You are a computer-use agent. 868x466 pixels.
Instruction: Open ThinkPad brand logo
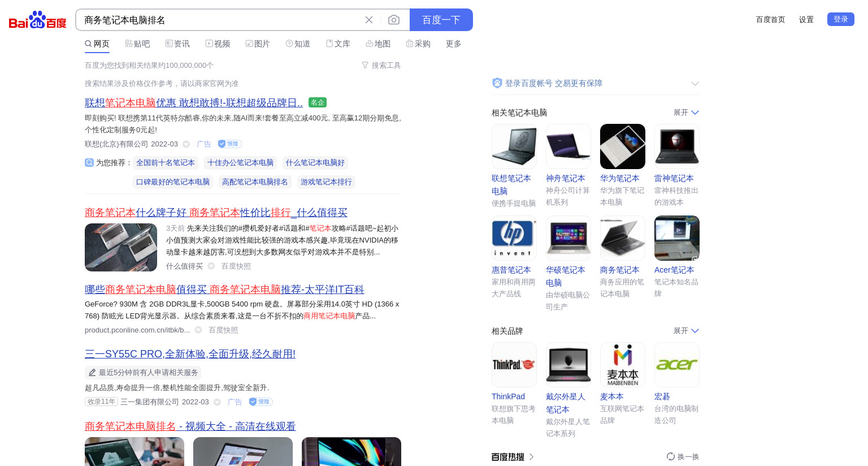514,365
